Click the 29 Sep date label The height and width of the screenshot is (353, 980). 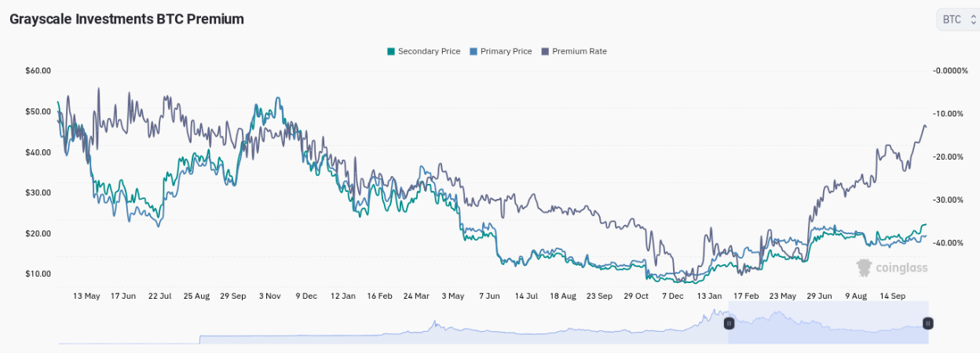point(232,296)
